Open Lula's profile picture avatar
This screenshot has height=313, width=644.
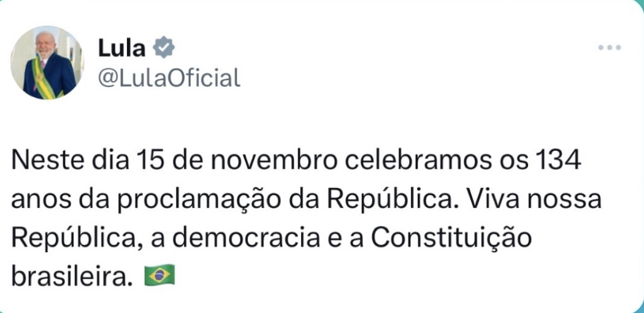[47, 63]
